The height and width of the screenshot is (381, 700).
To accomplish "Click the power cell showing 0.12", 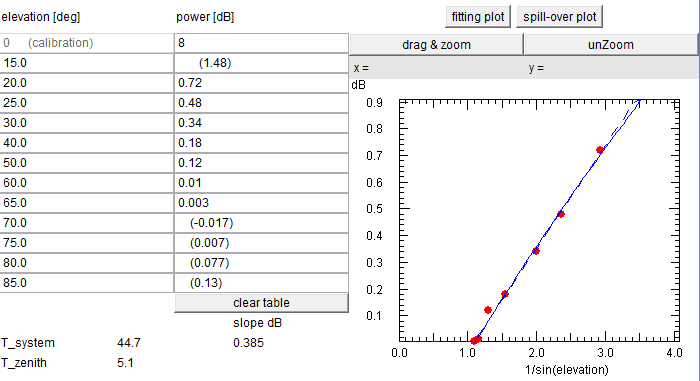I will (261, 163).
